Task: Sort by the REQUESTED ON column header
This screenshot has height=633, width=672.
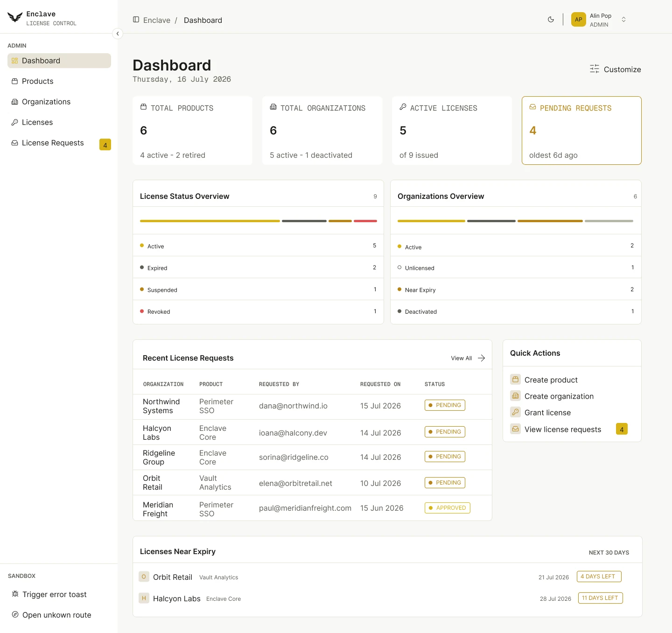Action: tap(380, 384)
